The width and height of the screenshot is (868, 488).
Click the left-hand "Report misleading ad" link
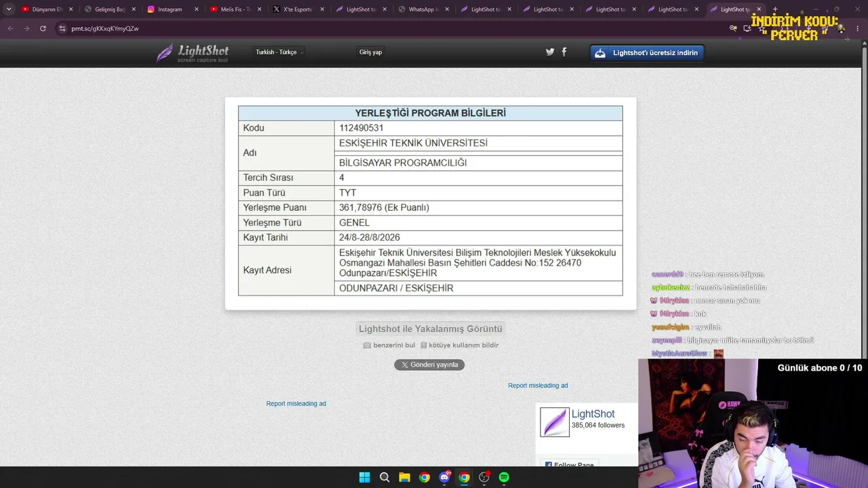pyautogui.click(x=296, y=403)
